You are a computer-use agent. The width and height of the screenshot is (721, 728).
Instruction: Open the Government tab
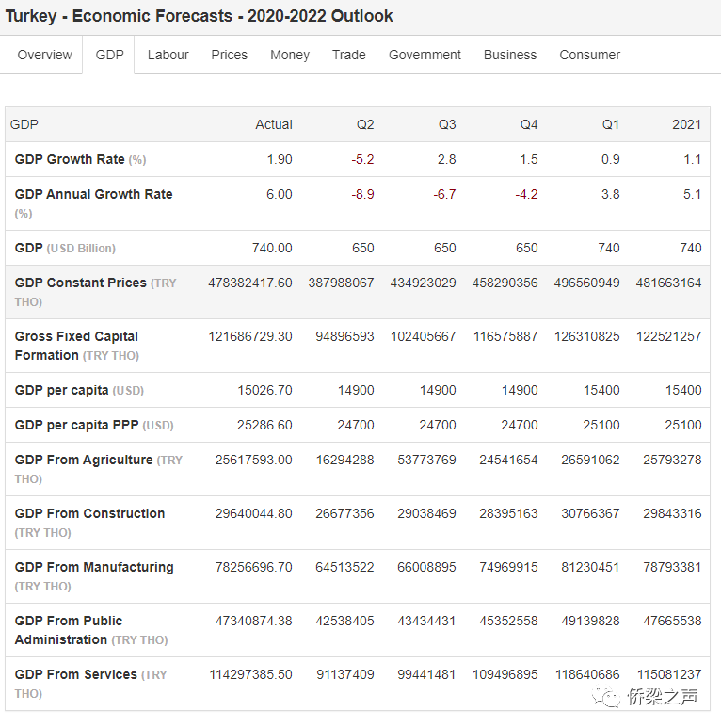point(425,55)
